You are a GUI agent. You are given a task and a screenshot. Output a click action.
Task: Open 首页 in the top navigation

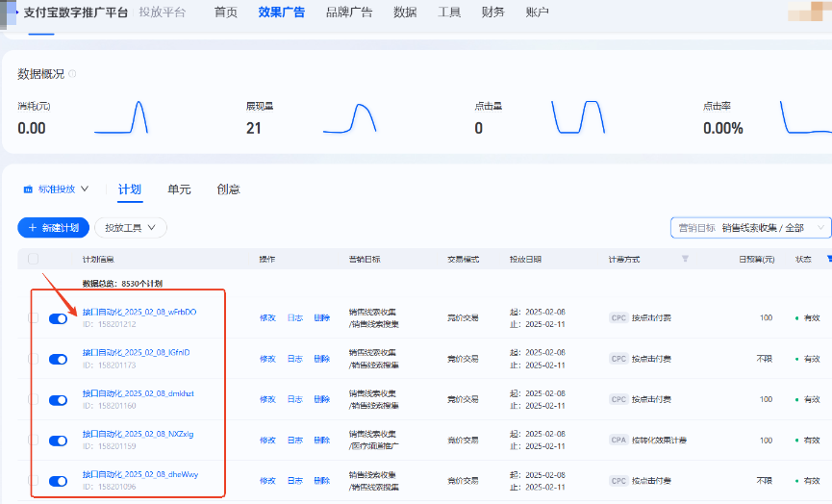(225, 13)
